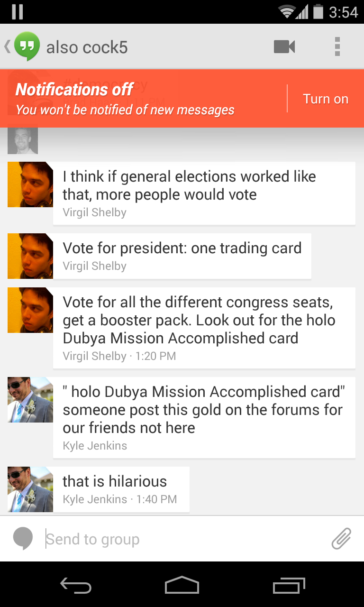Image resolution: width=364 pixels, height=607 pixels.
Task: Select the 'Vote for president: one trading card' message
Action: click(x=182, y=256)
